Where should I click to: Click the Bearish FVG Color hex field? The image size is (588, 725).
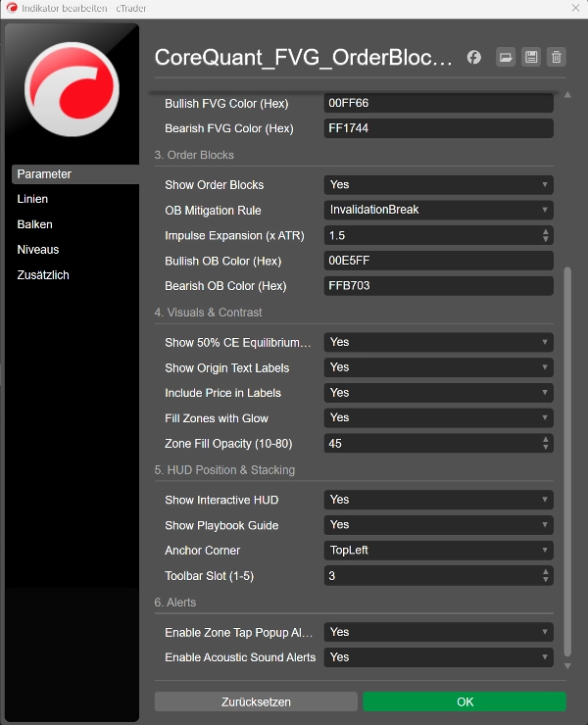pyautogui.click(x=439, y=128)
